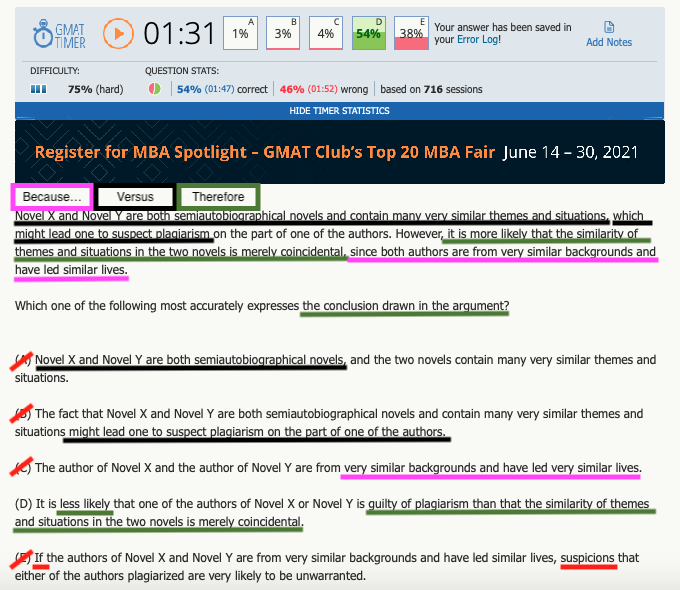
Task: Select answer choice (E) about unwarranted suspicions
Action: tap(327, 567)
